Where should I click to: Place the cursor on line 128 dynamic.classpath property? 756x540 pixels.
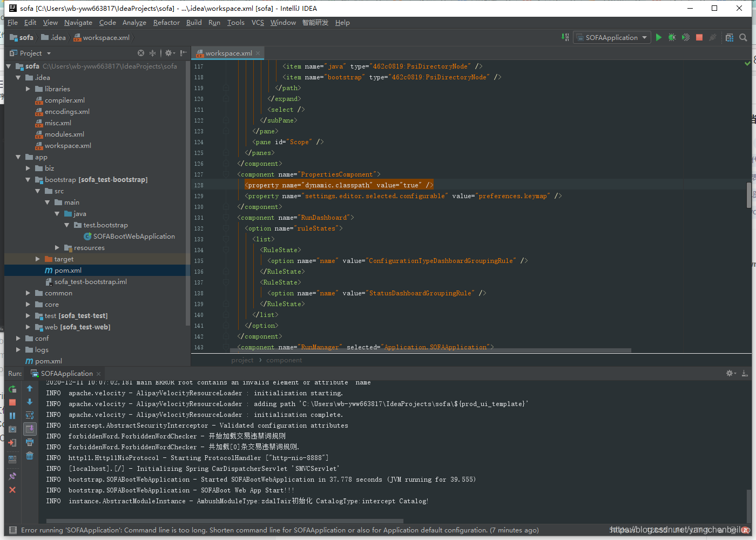click(x=340, y=185)
